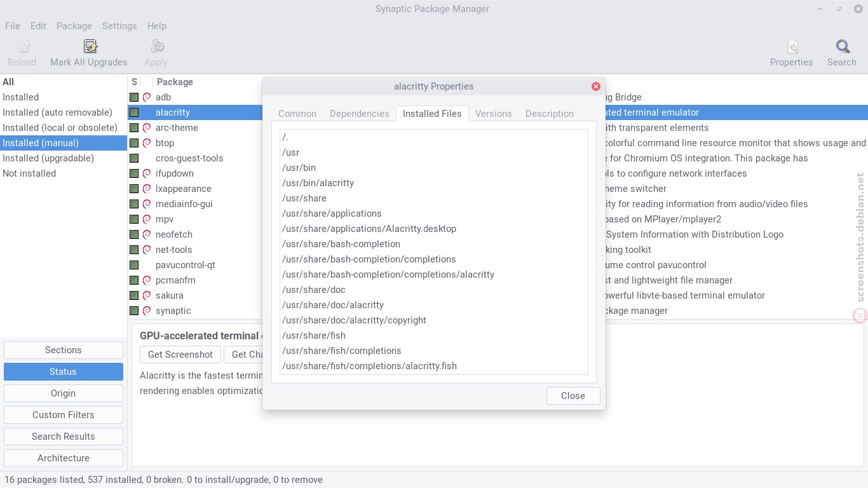Click the Close button in Properties dialog

coord(573,396)
